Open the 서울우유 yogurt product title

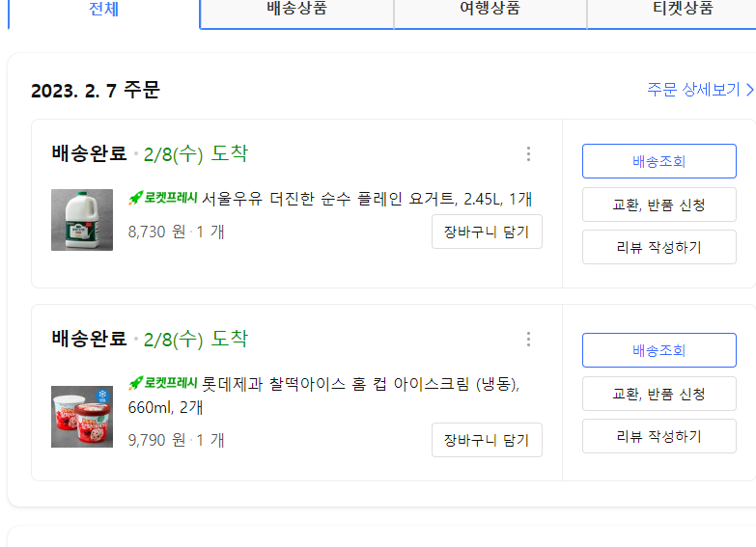tap(367, 199)
